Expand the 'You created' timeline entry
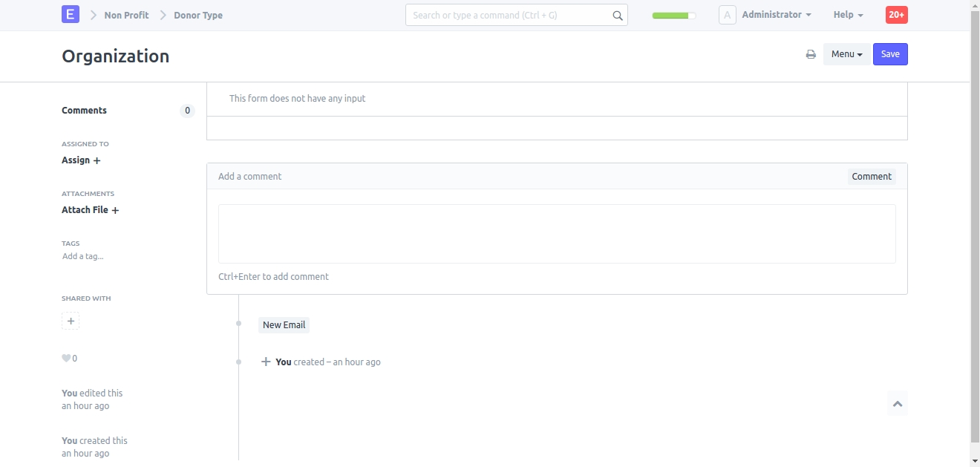Screen dimensions: 980x467 (x=266, y=362)
